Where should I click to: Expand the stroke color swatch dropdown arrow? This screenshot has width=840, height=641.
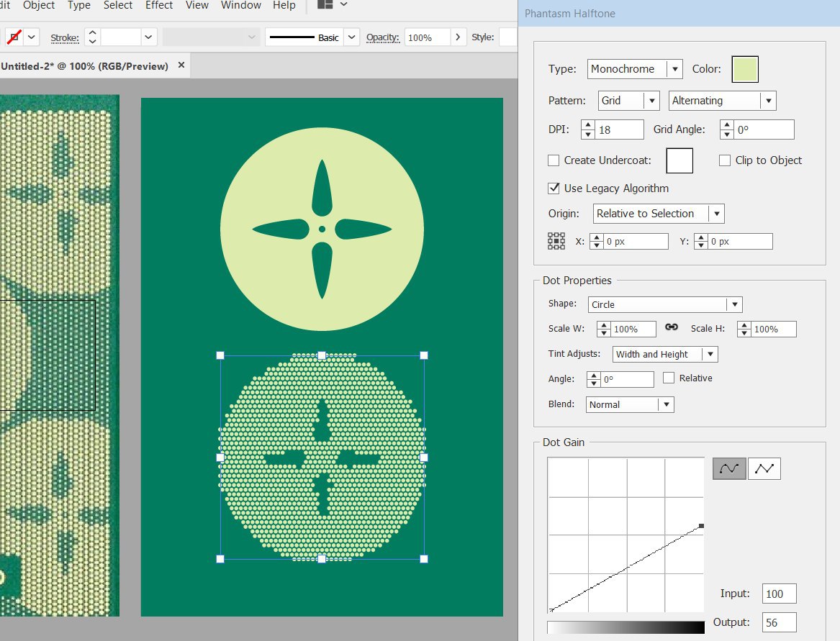click(31, 37)
